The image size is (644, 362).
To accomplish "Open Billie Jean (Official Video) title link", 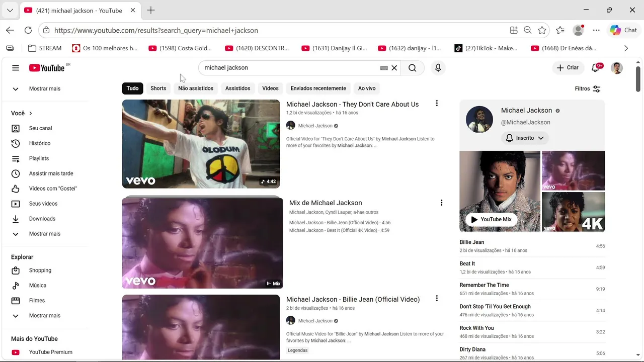I will [x=353, y=300].
